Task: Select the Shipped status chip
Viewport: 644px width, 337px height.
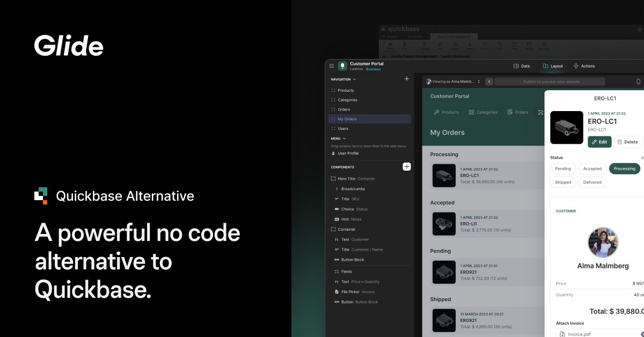Action: pos(563,182)
